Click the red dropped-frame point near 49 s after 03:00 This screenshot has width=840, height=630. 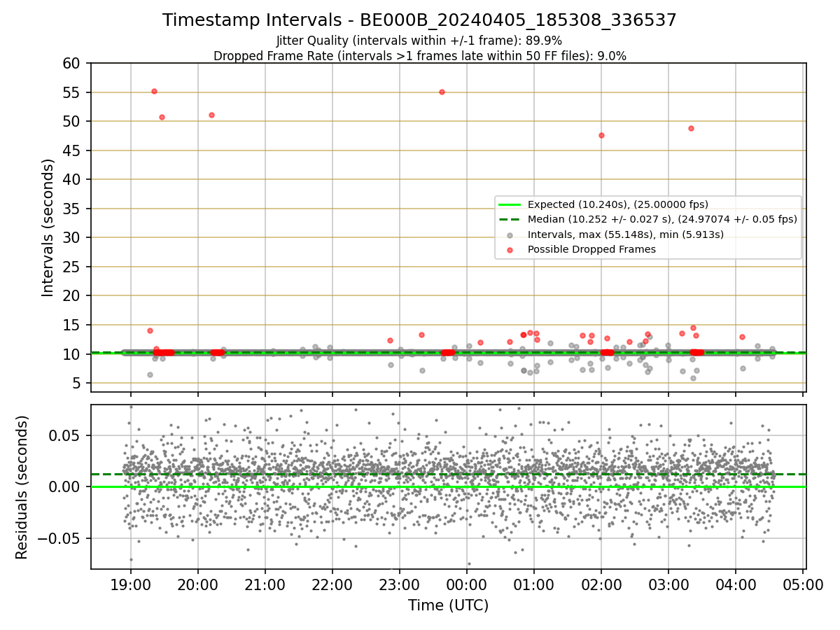click(x=691, y=128)
